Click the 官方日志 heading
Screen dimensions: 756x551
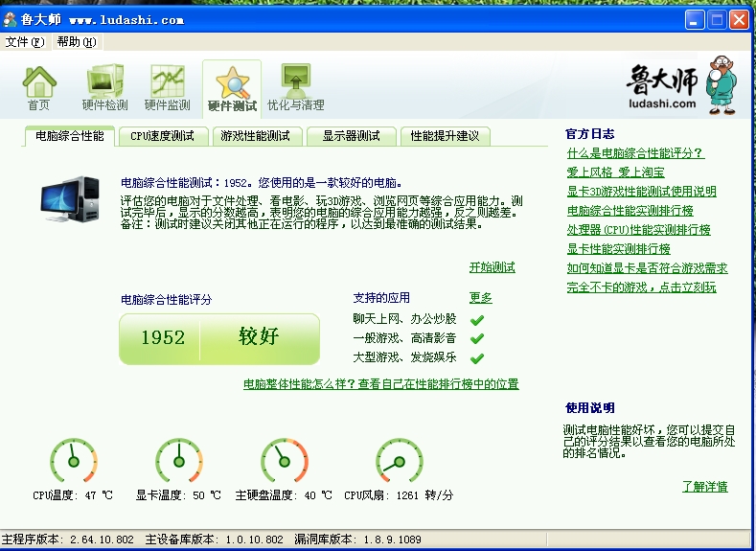point(590,134)
